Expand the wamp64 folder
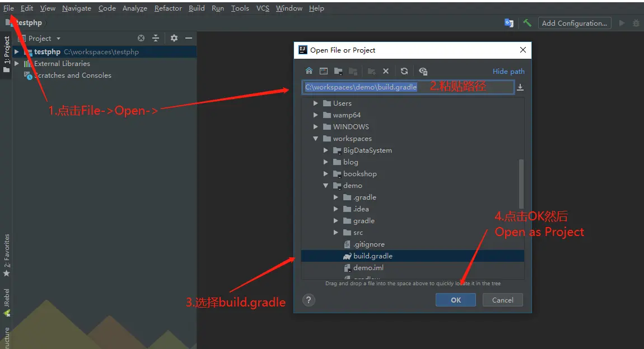 [315, 115]
